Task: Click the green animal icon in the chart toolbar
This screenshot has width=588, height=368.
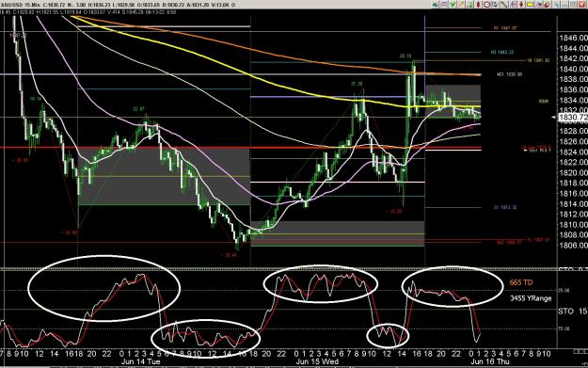Action: (435, 5)
